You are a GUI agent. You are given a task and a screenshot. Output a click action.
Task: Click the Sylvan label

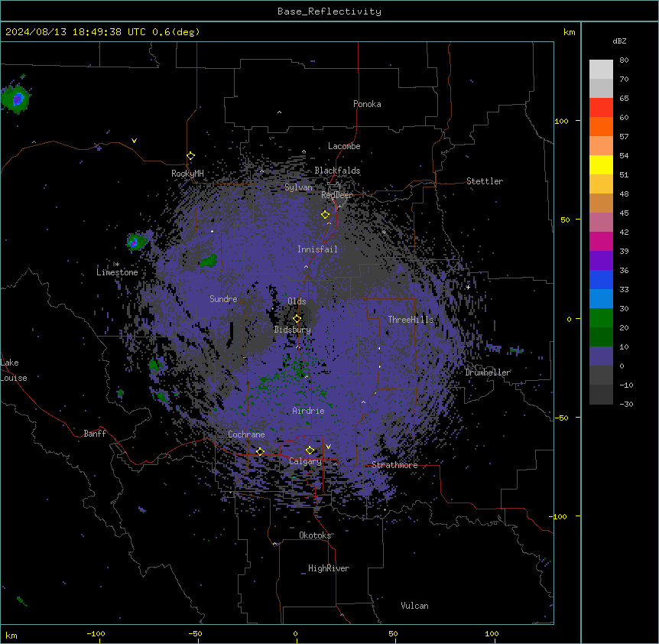(x=298, y=187)
